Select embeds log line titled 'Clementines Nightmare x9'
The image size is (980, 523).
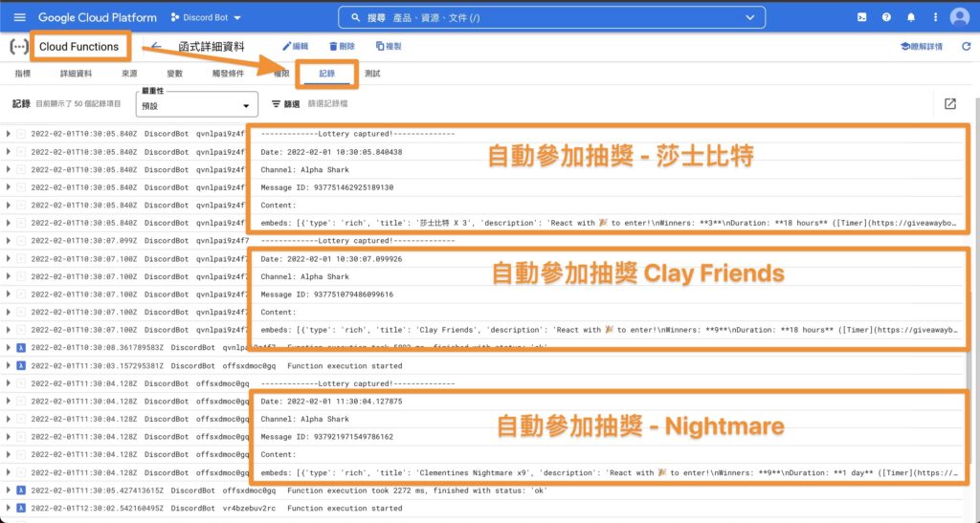pyautogui.click(x=610, y=472)
